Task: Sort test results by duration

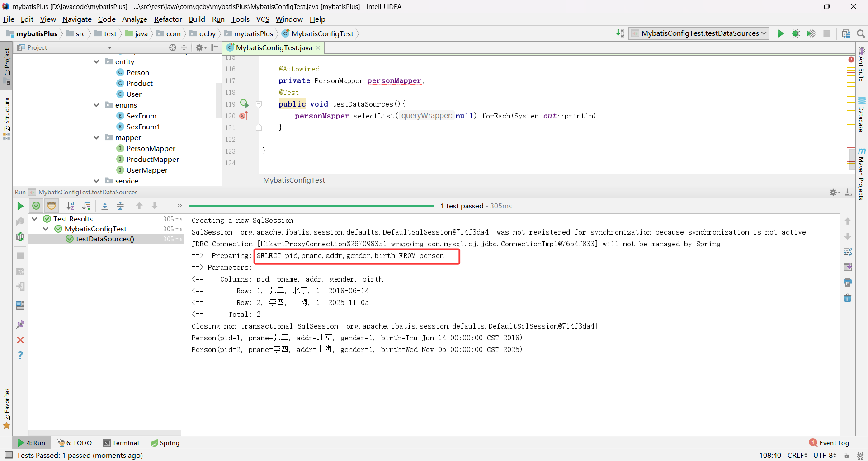Action: click(86, 206)
